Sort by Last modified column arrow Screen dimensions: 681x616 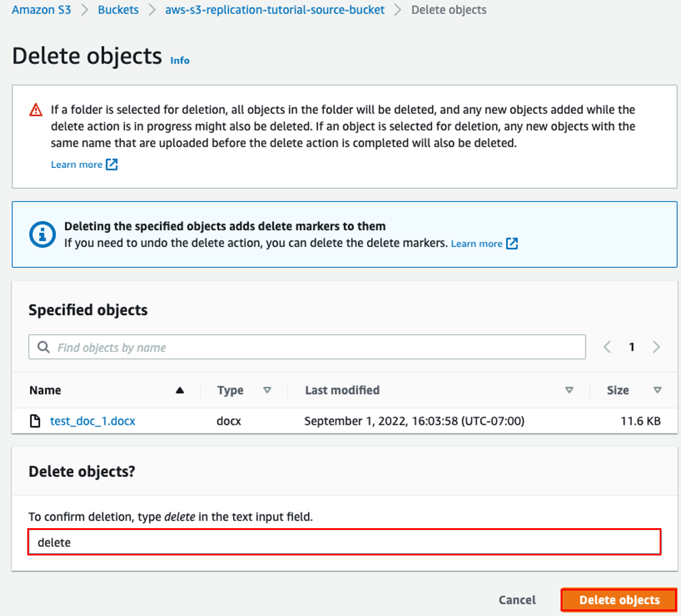point(569,390)
